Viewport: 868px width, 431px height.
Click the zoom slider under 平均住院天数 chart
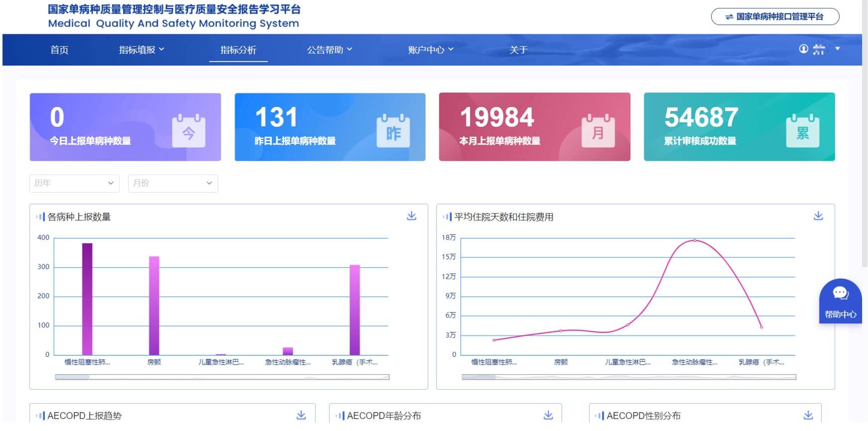pyautogui.click(x=629, y=377)
